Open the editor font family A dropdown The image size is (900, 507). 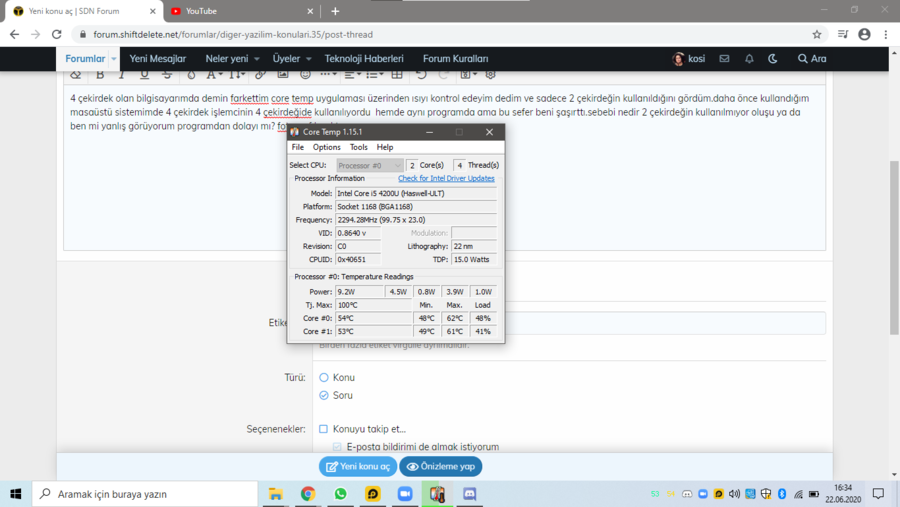click(214, 75)
